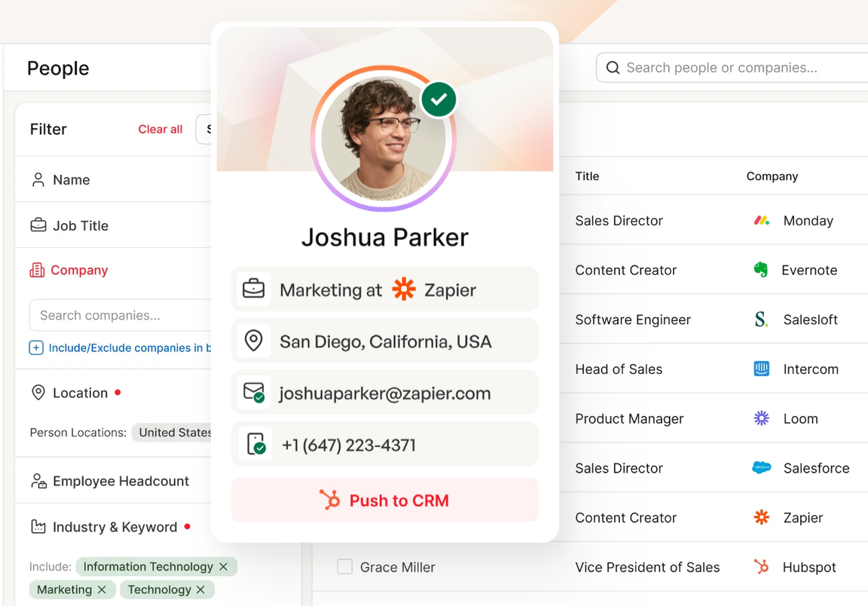
Task: Click the Monday company logo
Action: [x=762, y=220]
